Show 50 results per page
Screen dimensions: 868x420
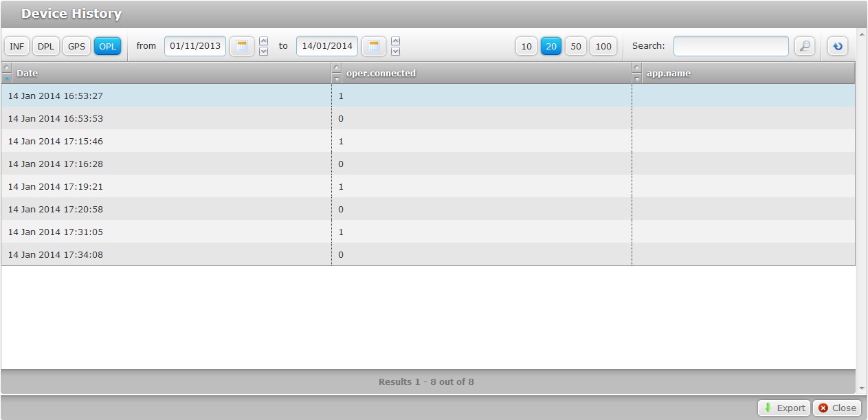pyautogui.click(x=576, y=46)
